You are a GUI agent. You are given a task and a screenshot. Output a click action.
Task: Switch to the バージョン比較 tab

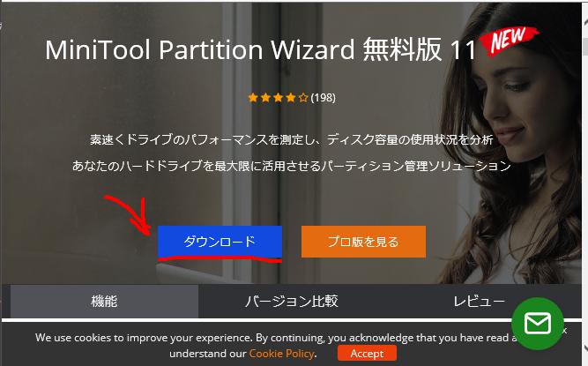(292, 301)
